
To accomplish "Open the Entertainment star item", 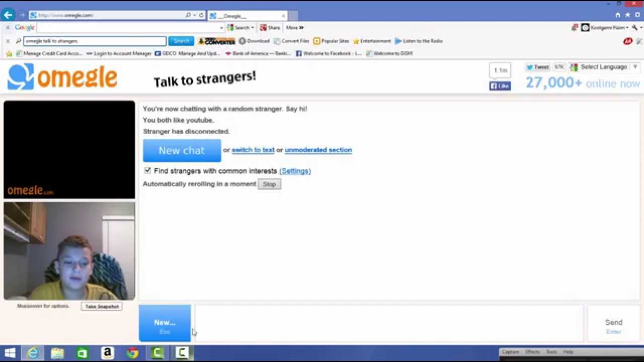I will click(372, 41).
